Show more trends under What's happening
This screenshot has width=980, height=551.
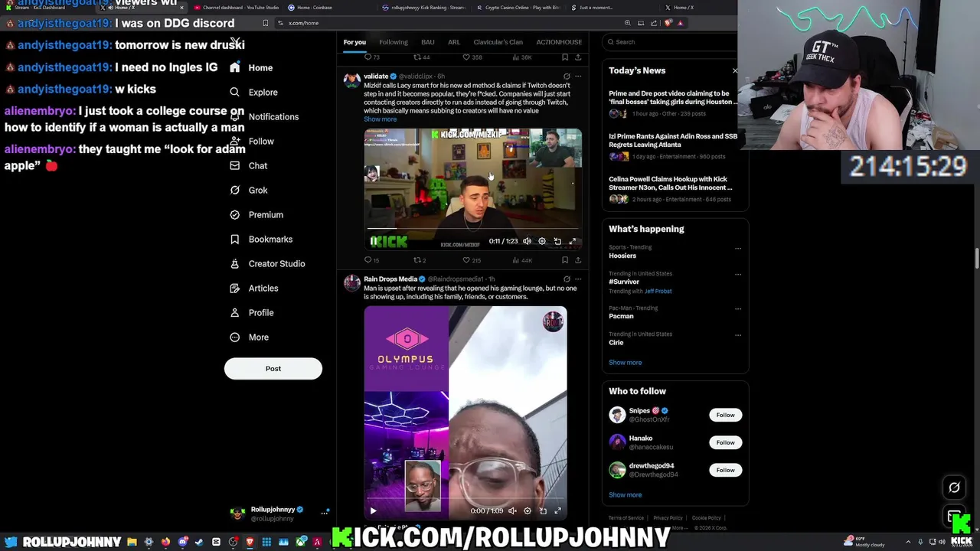626,363
